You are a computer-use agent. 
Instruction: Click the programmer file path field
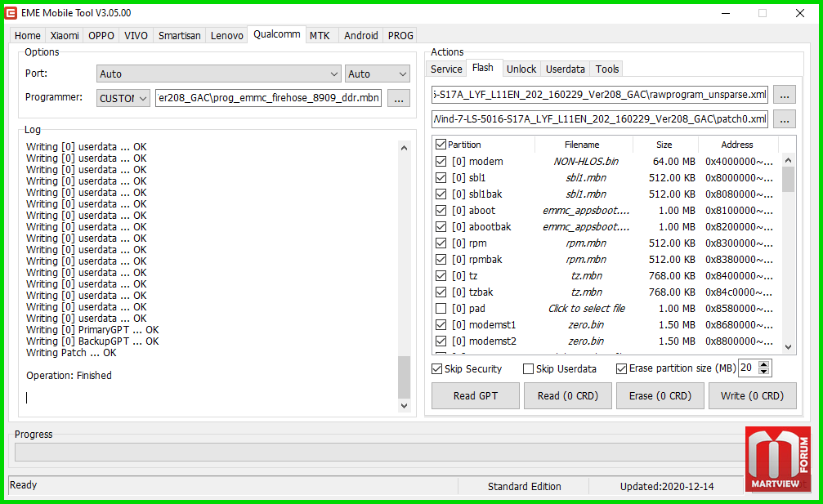click(268, 98)
